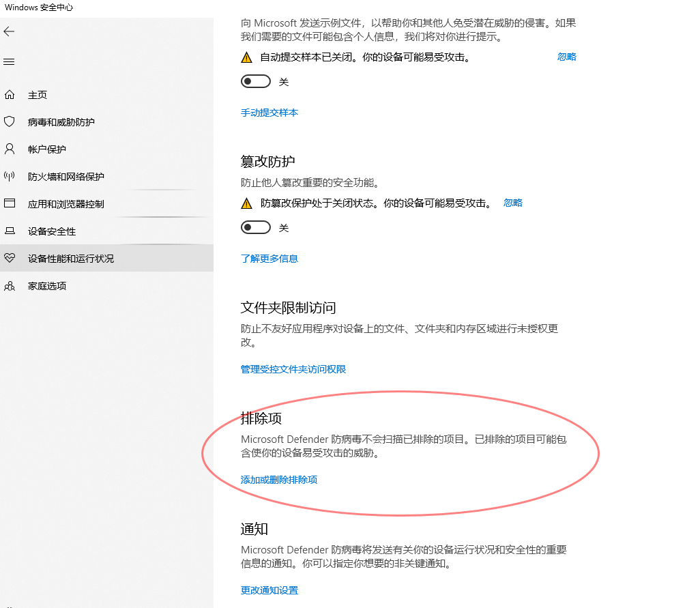The image size is (700, 608).
Task: Open 应用和浏览器控制 window icon
Action: coord(10,204)
